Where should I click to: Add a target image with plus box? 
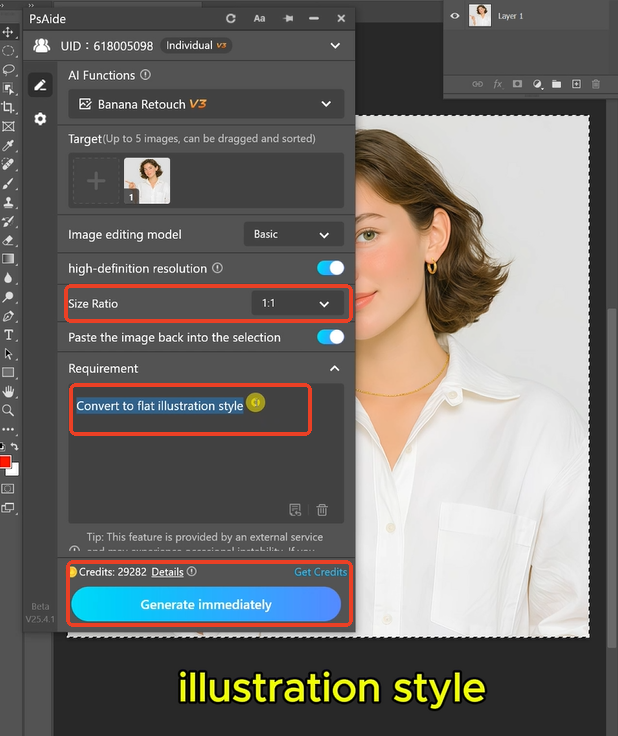[x=96, y=181]
